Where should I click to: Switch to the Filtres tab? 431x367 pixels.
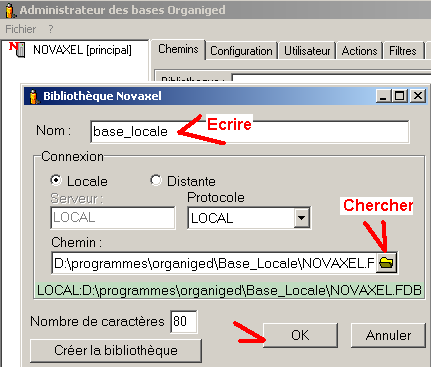(x=403, y=51)
